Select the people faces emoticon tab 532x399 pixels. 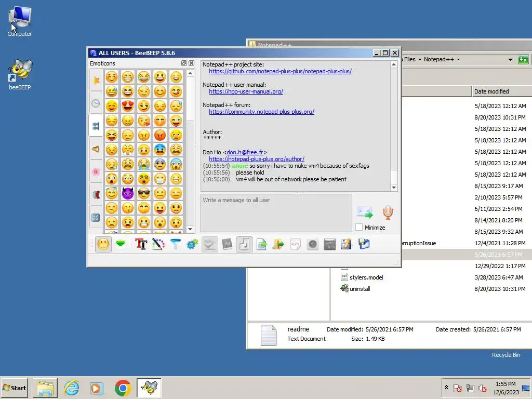pos(96,126)
